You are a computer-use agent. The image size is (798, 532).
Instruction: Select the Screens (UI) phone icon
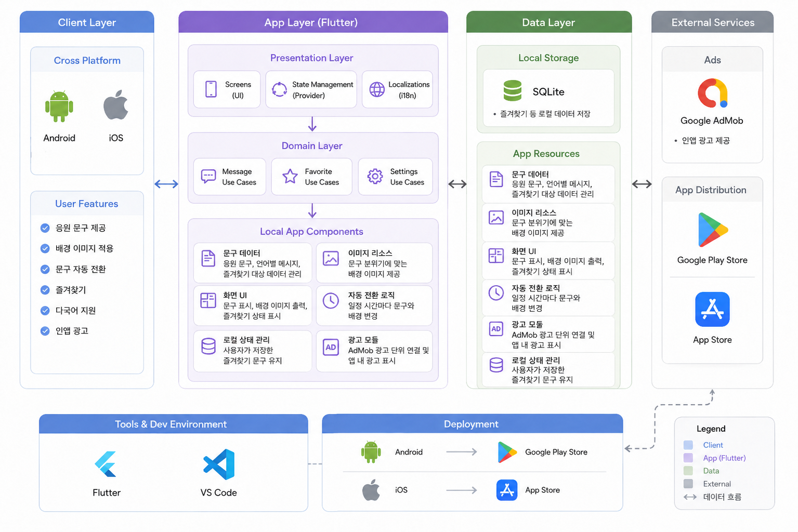tap(211, 89)
